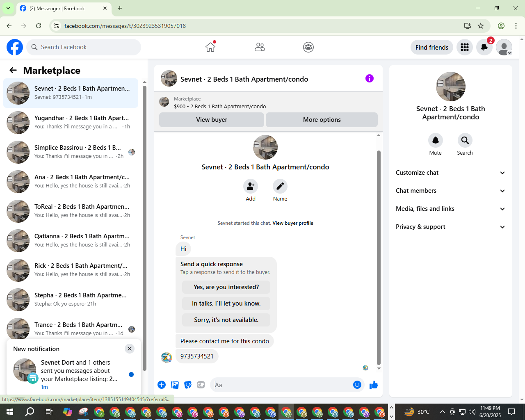This screenshot has width=525, height=420.
Task: Open Rick conversation in chat list
Action: (71, 270)
